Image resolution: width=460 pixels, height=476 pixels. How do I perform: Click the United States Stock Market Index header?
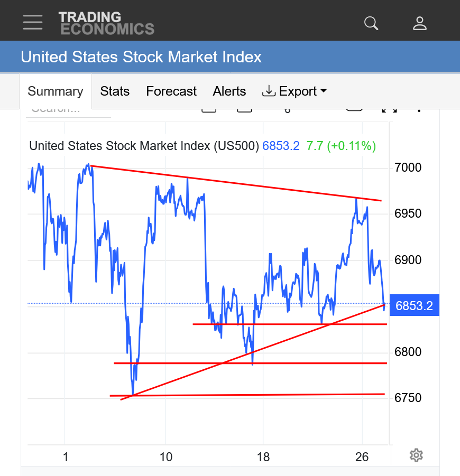pos(141,57)
